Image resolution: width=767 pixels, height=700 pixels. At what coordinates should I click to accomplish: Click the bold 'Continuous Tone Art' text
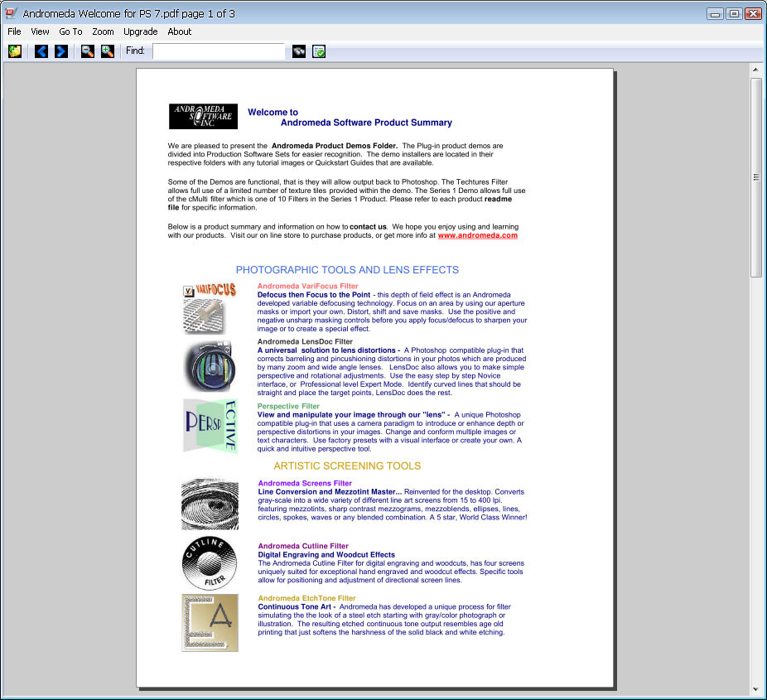pyautogui.click(x=295, y=607)
